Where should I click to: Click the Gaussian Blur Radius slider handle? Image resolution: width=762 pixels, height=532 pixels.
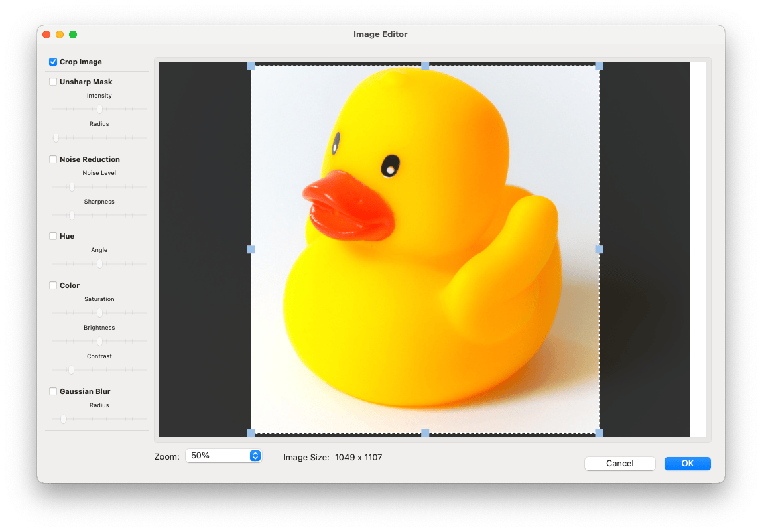64,419
